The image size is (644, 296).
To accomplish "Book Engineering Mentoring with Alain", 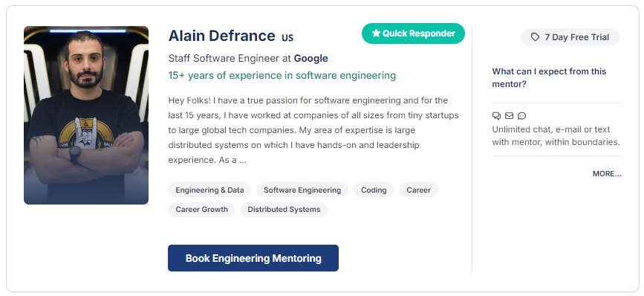I will click(253, 258).
